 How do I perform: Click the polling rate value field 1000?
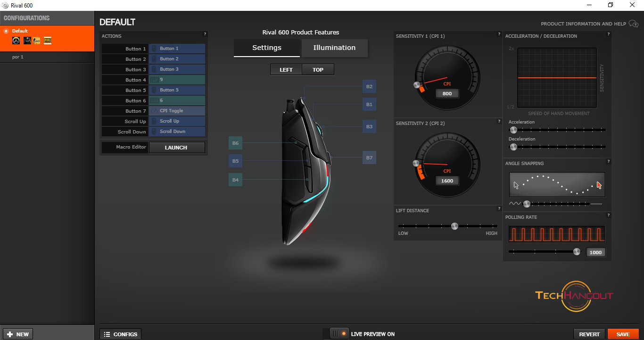coord(595,252)
